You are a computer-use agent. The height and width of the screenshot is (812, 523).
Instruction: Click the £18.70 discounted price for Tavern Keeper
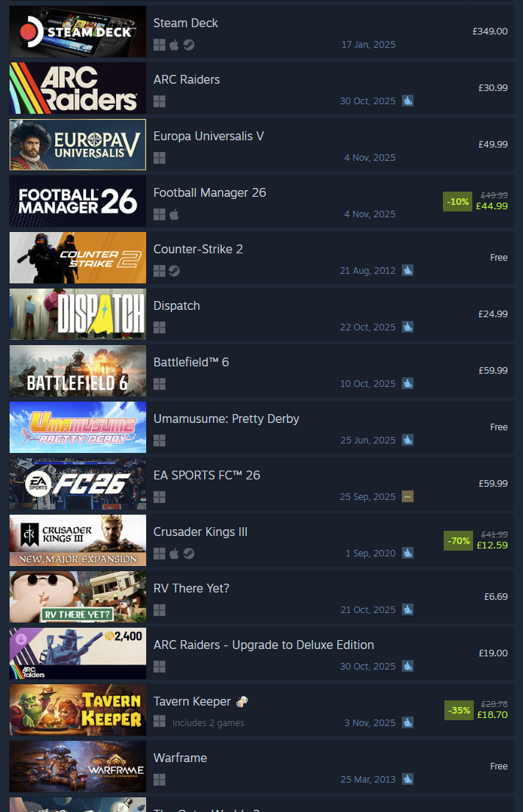(492, 714)
